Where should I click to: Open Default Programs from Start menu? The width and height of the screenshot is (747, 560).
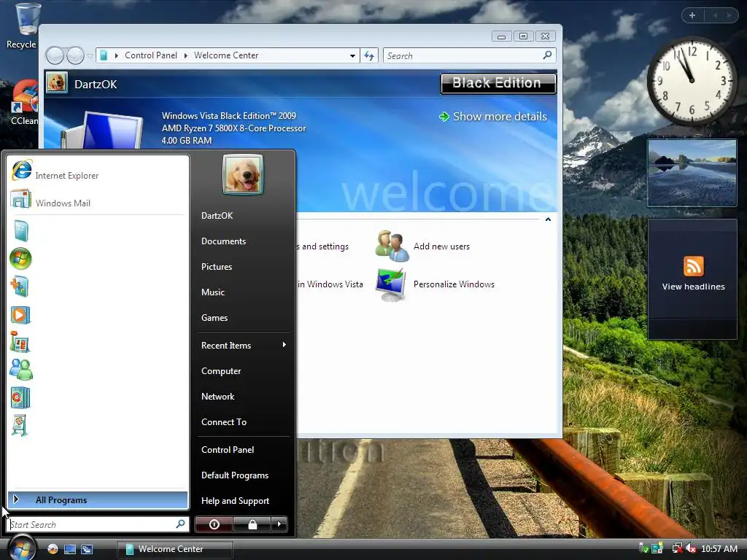click(x=235, y=475)
